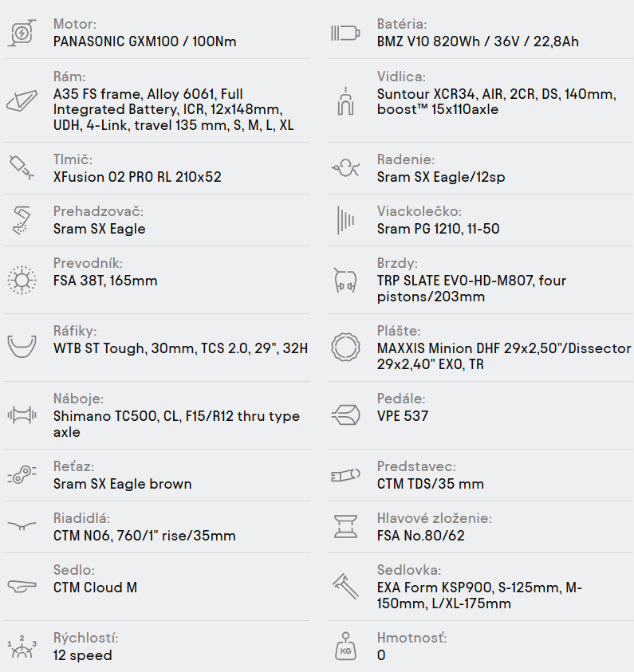
Task: Click Sram SX Eagle under Prehadzovač
Action: (x=99, y=229)
